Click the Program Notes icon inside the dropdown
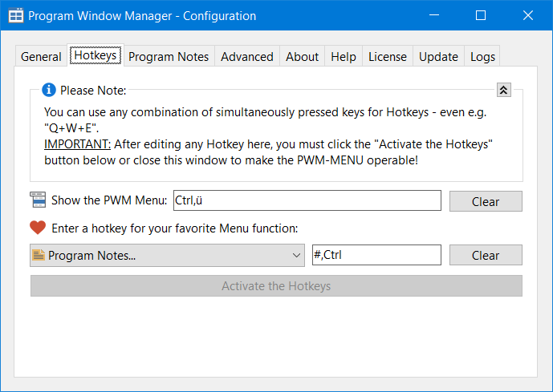 click(39, 256)
